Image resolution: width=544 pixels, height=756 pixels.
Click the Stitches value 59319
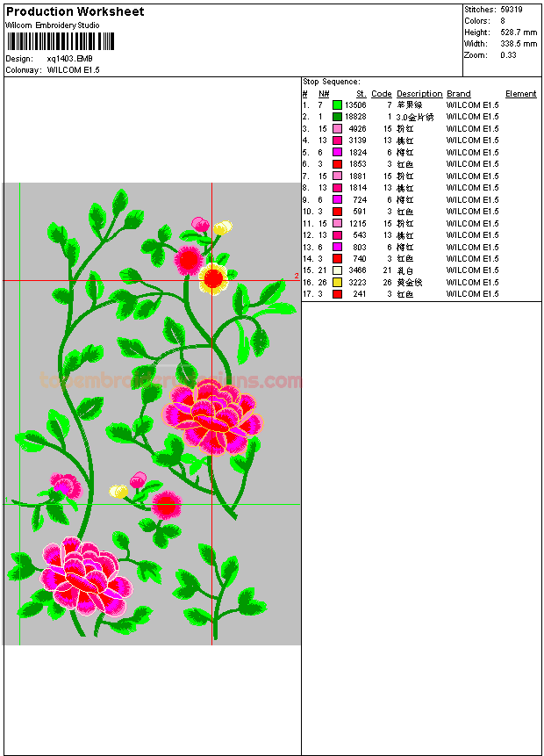512,10
